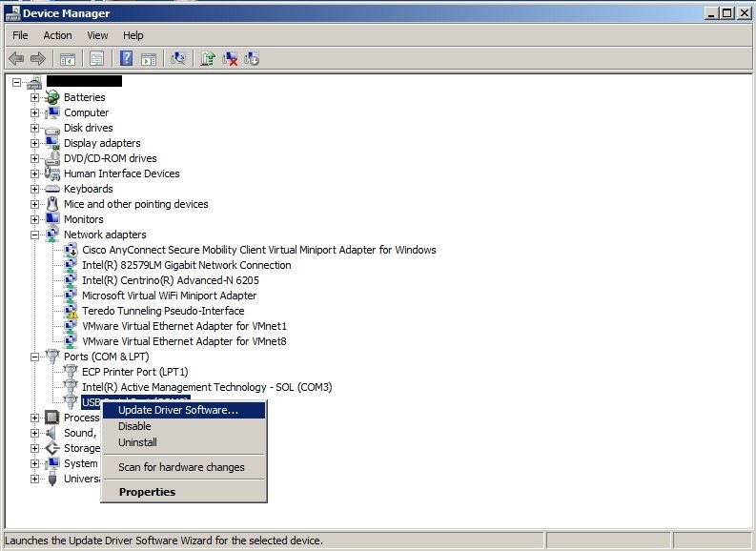Click the Human Interface Devices icon
Screen dimensions: 756x551
click(52, 173)
